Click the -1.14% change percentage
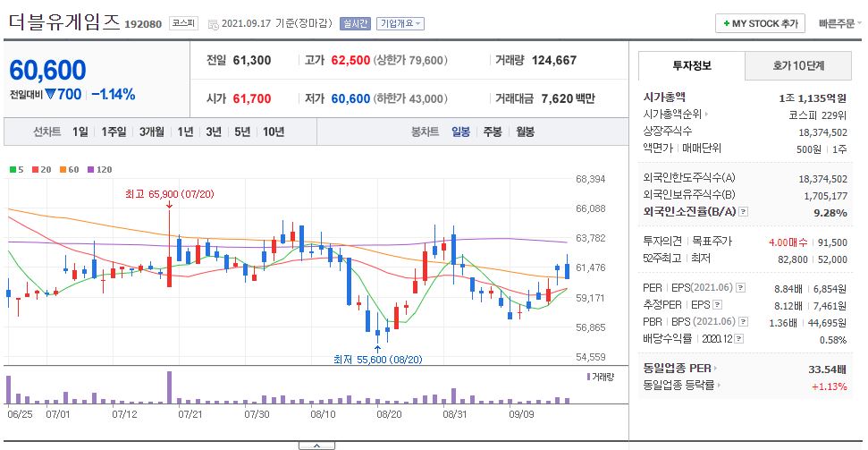868x450 pixels. tap(114, 94)
